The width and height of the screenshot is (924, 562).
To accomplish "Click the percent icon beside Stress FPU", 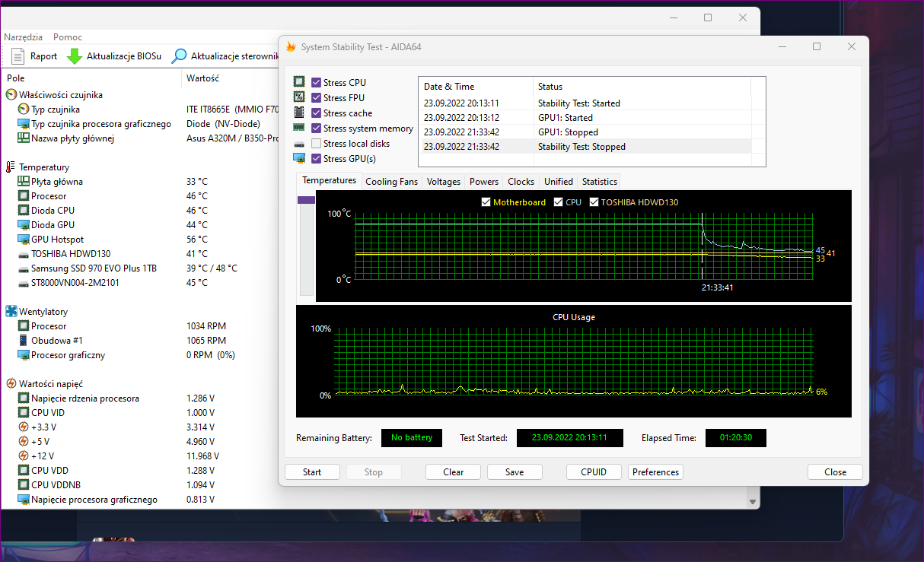I will click(x=299, y=97).
